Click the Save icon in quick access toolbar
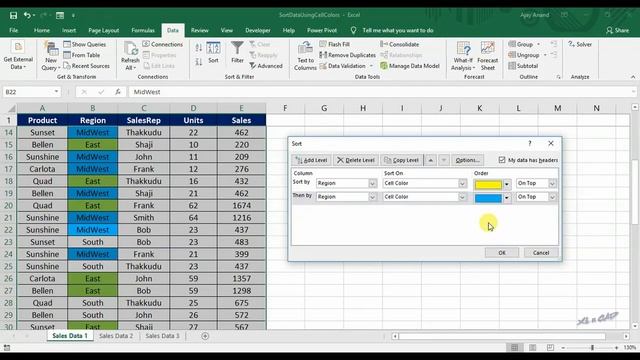640x360 pixels. point(13,15)
